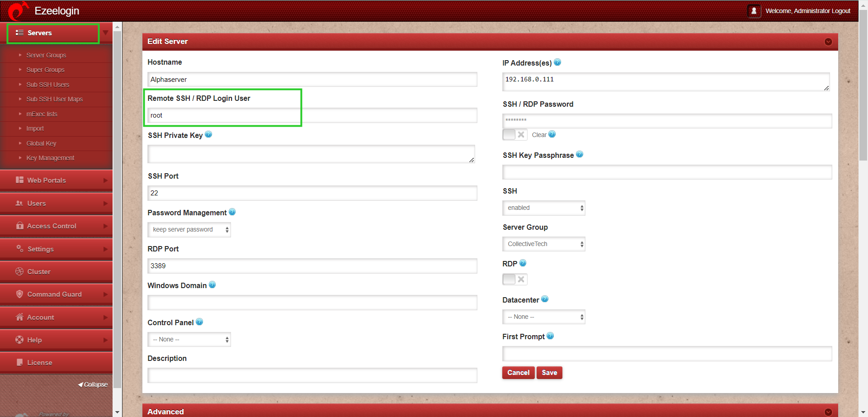
Task: Open the Cluster menu entry
Action: point(56,271)
